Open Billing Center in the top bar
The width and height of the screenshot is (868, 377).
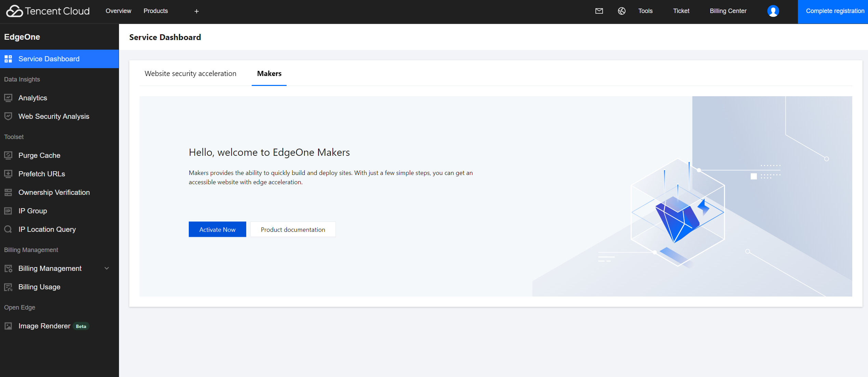(728, 11)
